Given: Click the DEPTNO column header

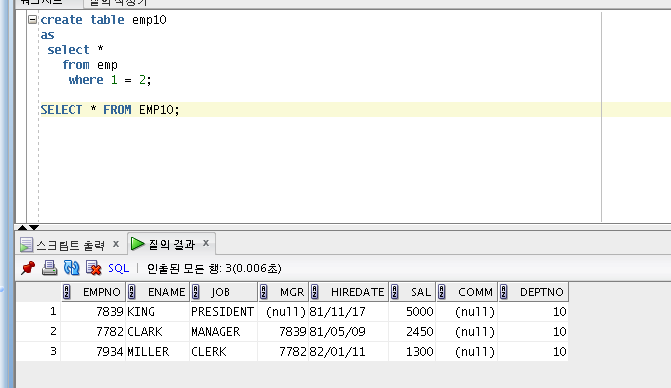Looking at the screenshot, I should coord(534,292).
